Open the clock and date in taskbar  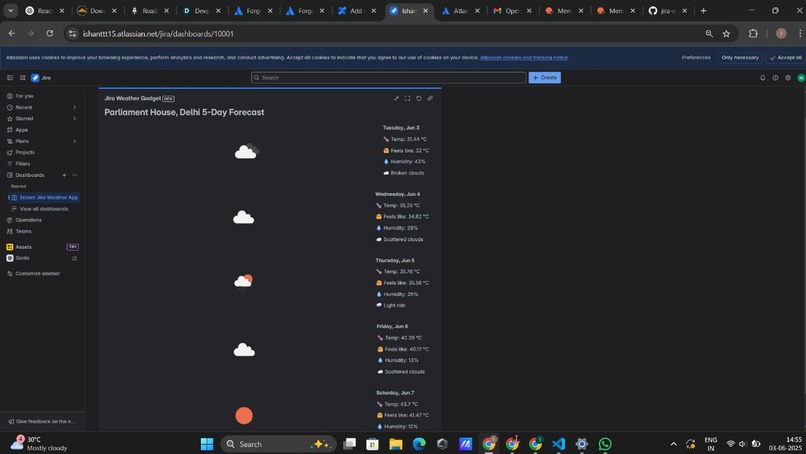click(x=785, y=444)
